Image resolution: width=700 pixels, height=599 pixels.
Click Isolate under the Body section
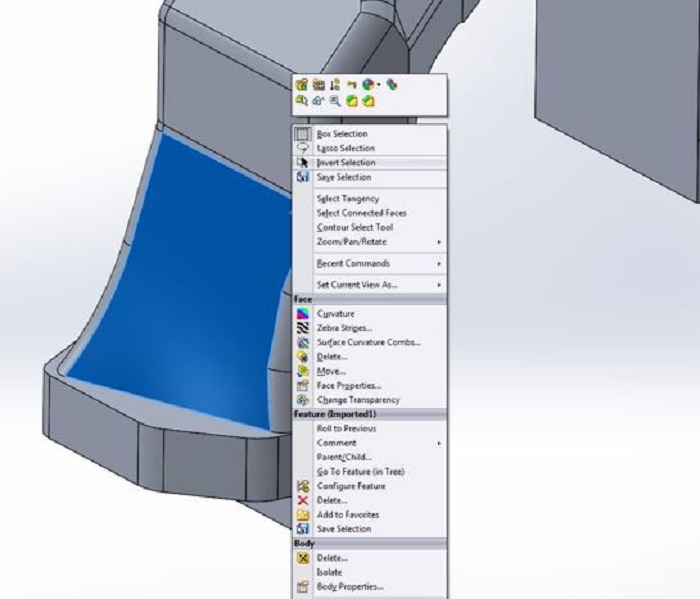(329, 572)
